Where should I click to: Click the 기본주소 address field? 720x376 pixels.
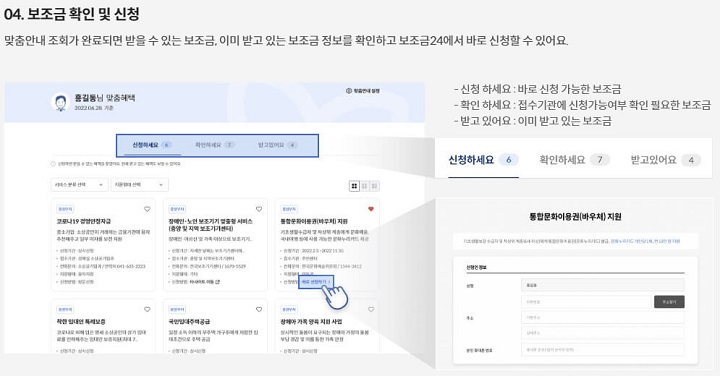click(x=602, y=317)
